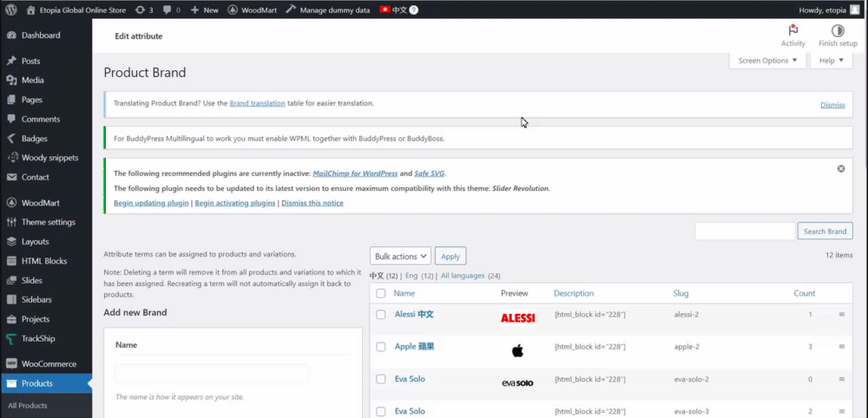The width and height of the screenshot is (868, 418).
Task: Check the Eva Solo eva-solo-2 row checkbox
Action: tap(381, 379)
